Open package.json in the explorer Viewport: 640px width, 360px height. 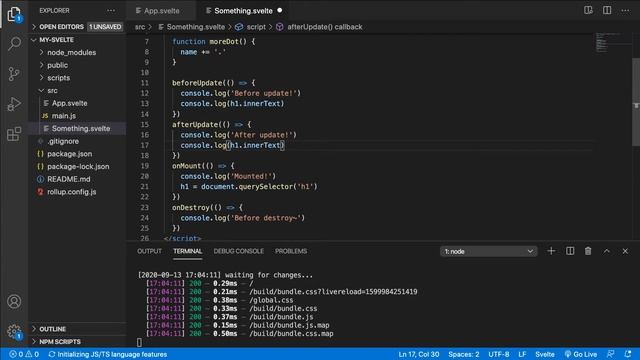click(78, 153)
